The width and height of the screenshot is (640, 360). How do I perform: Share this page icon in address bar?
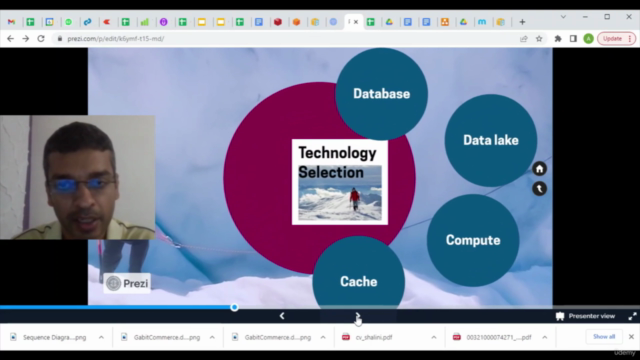(x=524, y=39)
